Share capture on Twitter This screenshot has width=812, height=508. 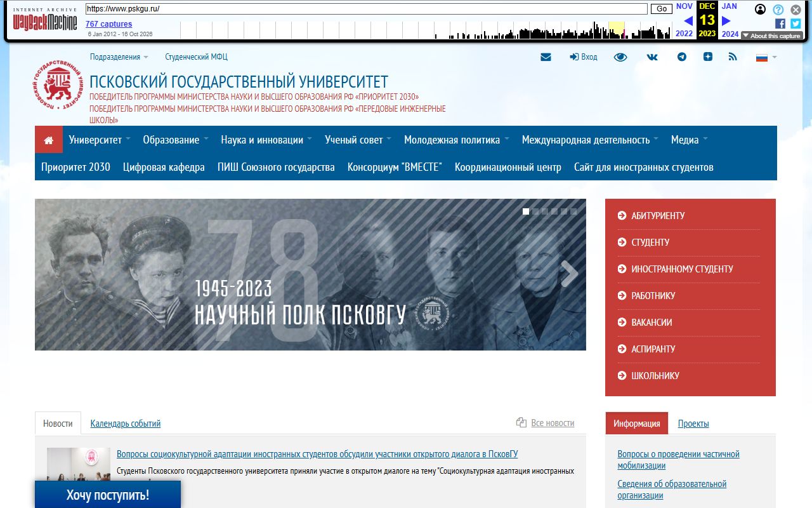coord(796,23)
